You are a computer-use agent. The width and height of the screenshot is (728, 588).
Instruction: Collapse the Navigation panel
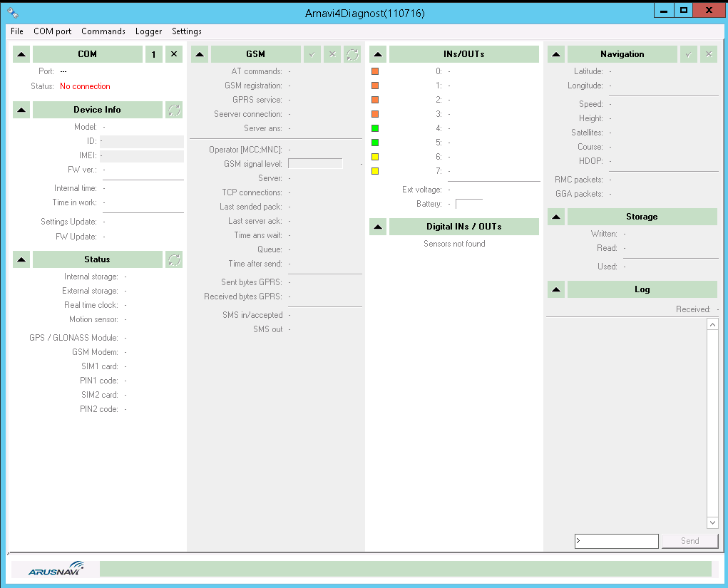(556, 54)
